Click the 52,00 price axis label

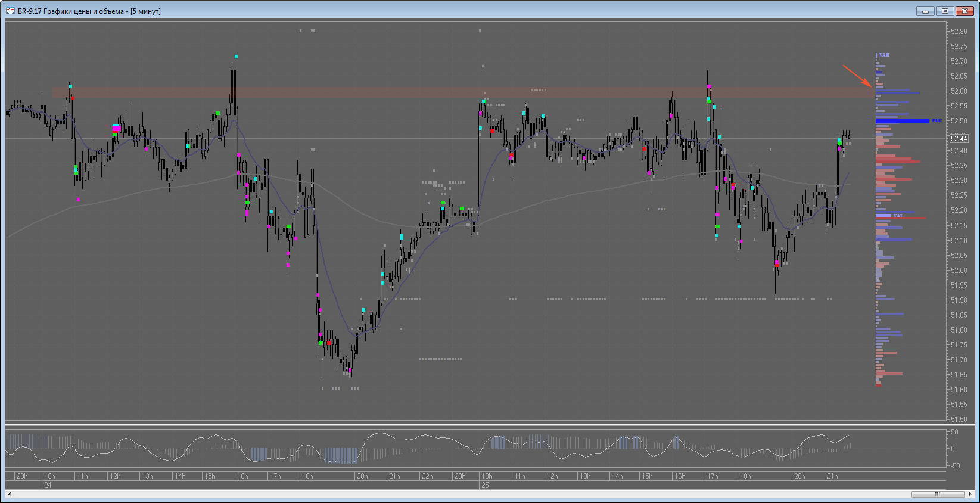[959, 270]
